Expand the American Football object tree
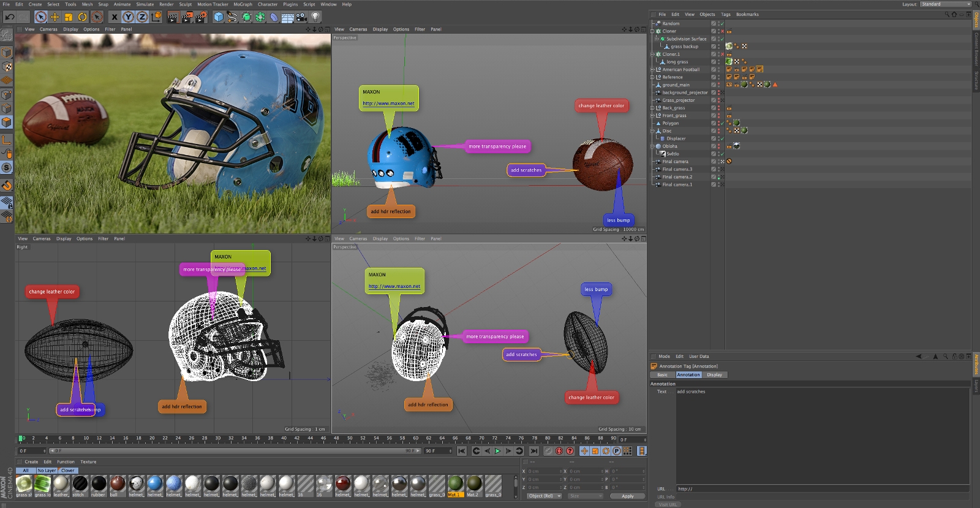 (x=652, y=69)
